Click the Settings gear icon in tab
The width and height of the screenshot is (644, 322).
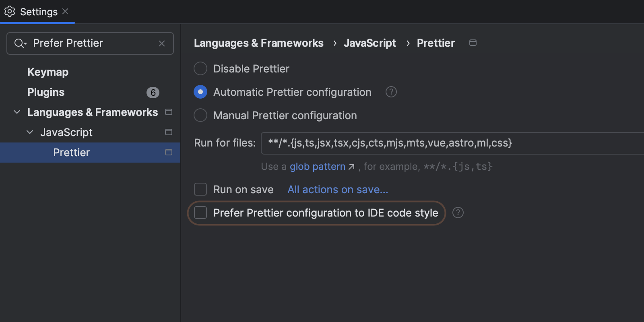pyautogui.click(x=10, y=12)
